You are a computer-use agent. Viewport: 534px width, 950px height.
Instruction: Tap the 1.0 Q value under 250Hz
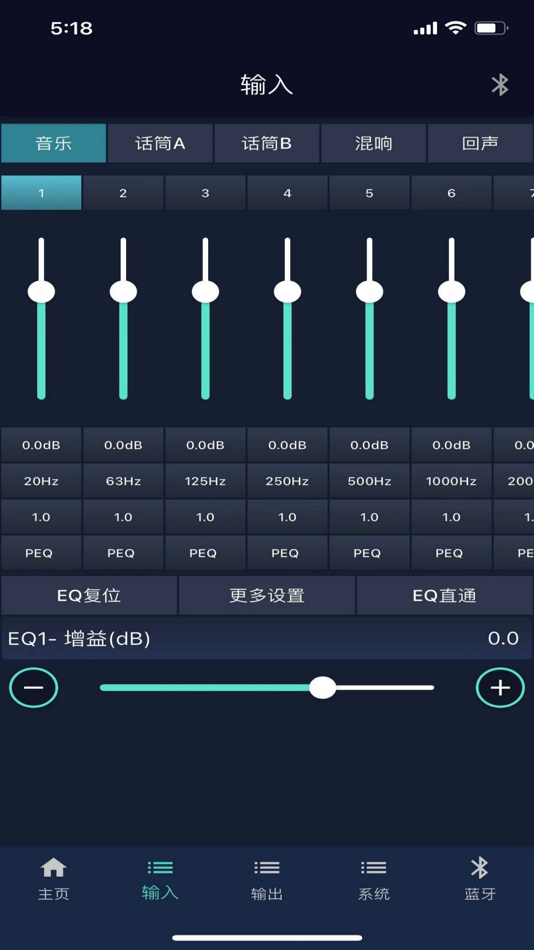(287, 517)
